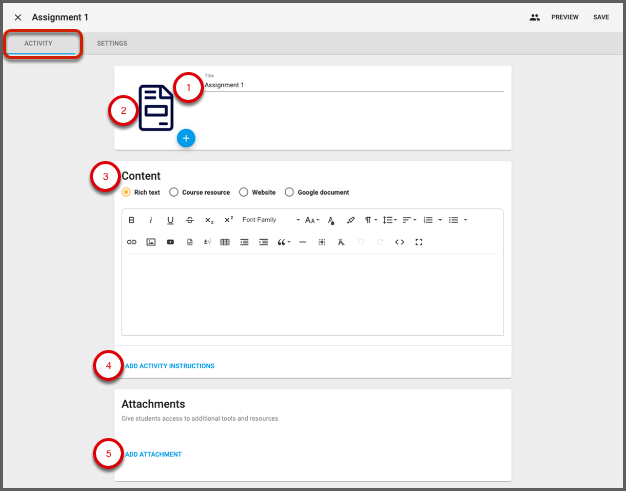Open code view in the editor
This screenshot has height=491, width=626.
(399, 242)
